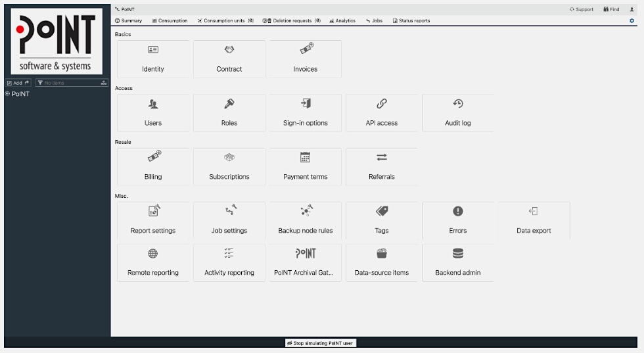Screen dimensions: 644x353
Task: Open the Consumption units tab
Action: pyautogui.click(x=225, y=20)
